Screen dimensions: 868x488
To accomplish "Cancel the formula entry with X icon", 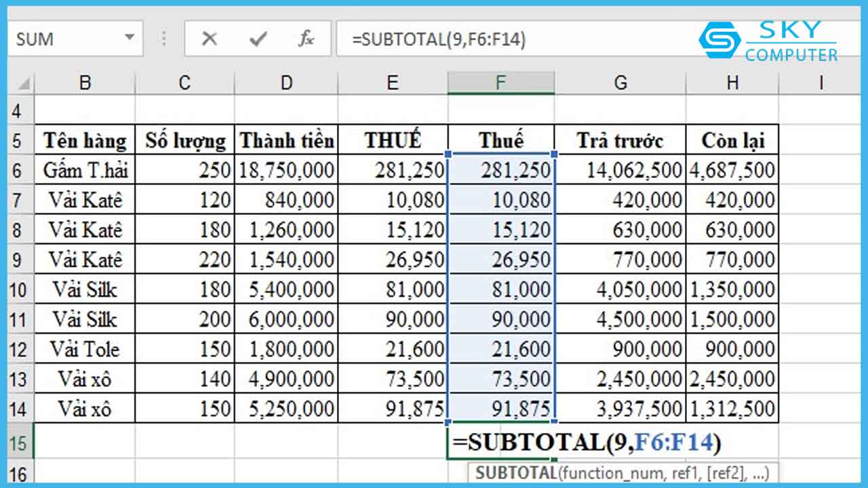I will coord(210,39).
